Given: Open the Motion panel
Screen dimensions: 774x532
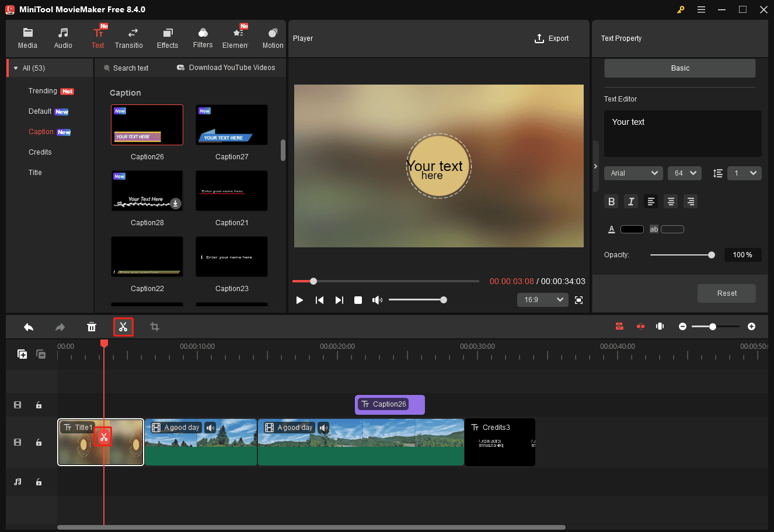Looking at the screenshot, I should [272, 37].
